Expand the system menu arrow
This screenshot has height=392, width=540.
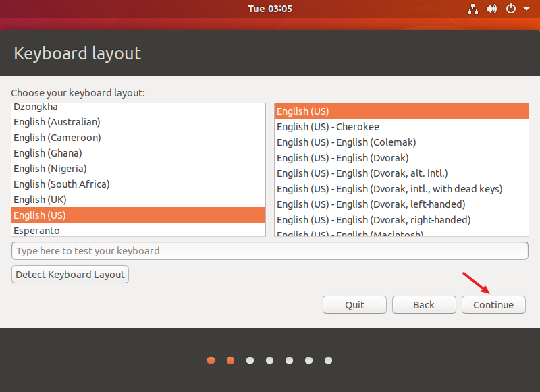[x=526, y=9]
